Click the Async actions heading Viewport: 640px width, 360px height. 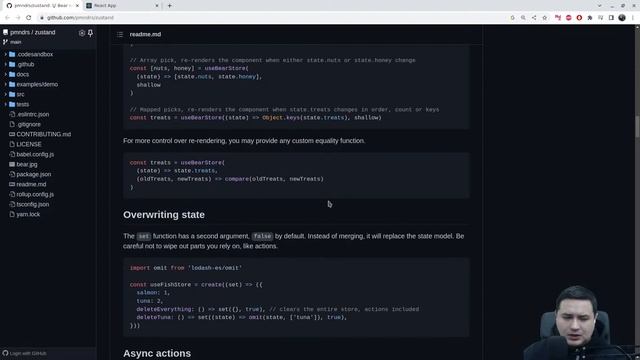(x=157, y=353)
